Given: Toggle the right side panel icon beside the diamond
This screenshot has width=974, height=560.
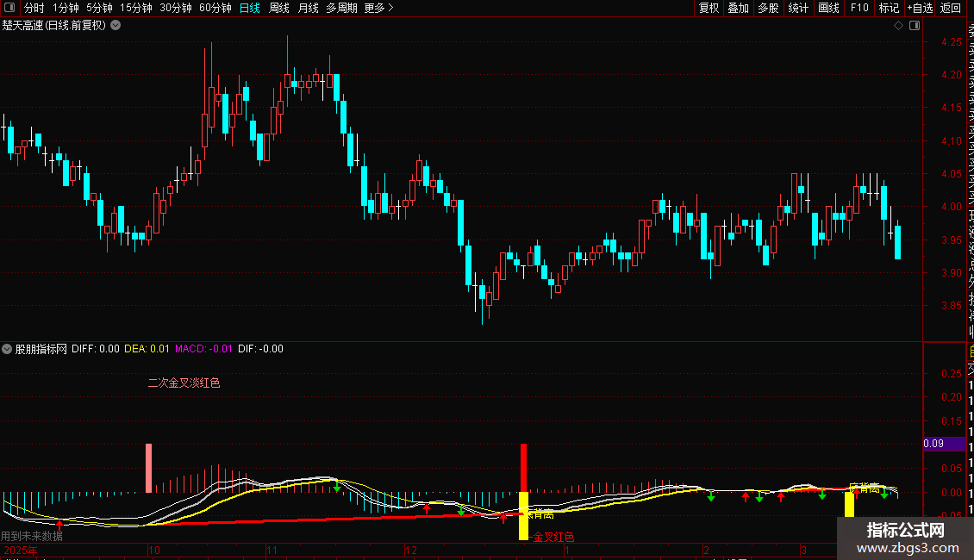Looking at the screenshot, I should (x=915, y=26).
